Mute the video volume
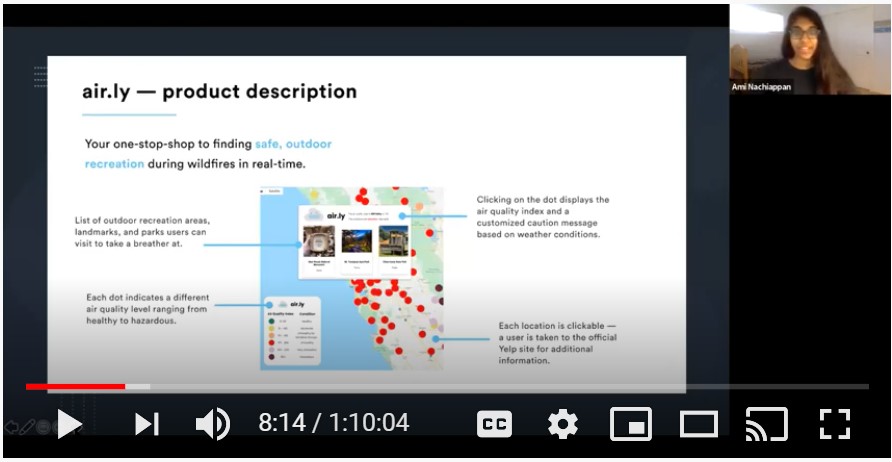The image size is (892, 462). [213, 424]
